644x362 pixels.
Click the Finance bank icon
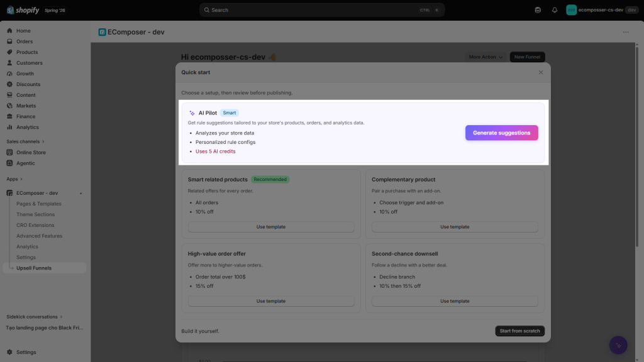coord(9,116)
